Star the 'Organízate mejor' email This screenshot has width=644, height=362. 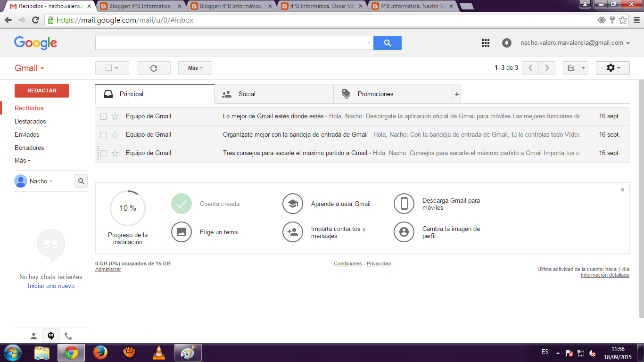pyautogui.click(x=115, y=135)
